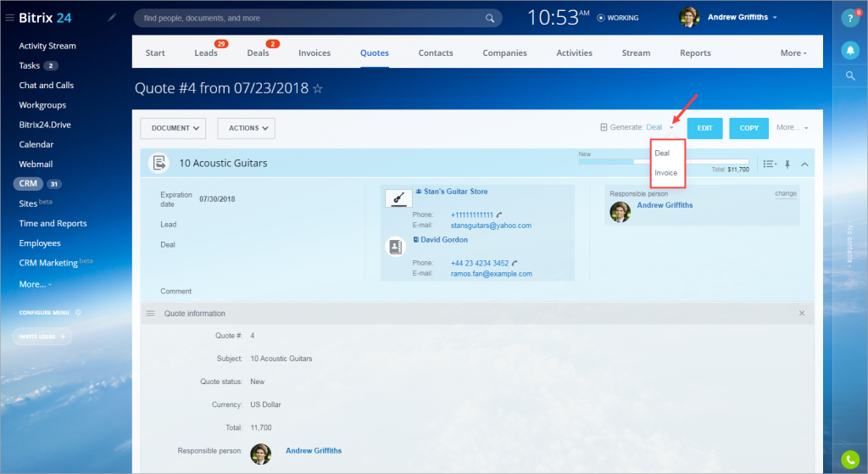Click the COPY button

click(x=749, y=129)
